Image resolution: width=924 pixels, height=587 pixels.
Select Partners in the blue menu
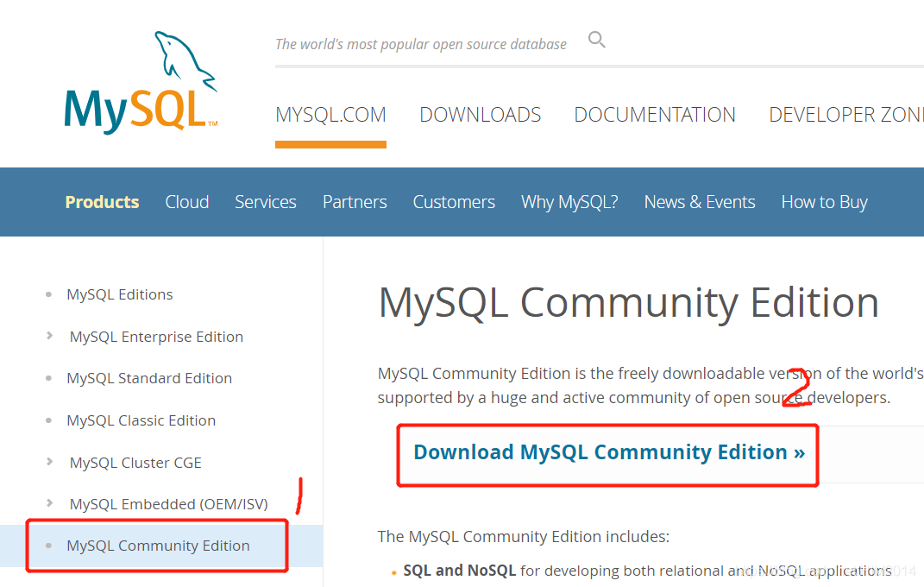[355, 202]
